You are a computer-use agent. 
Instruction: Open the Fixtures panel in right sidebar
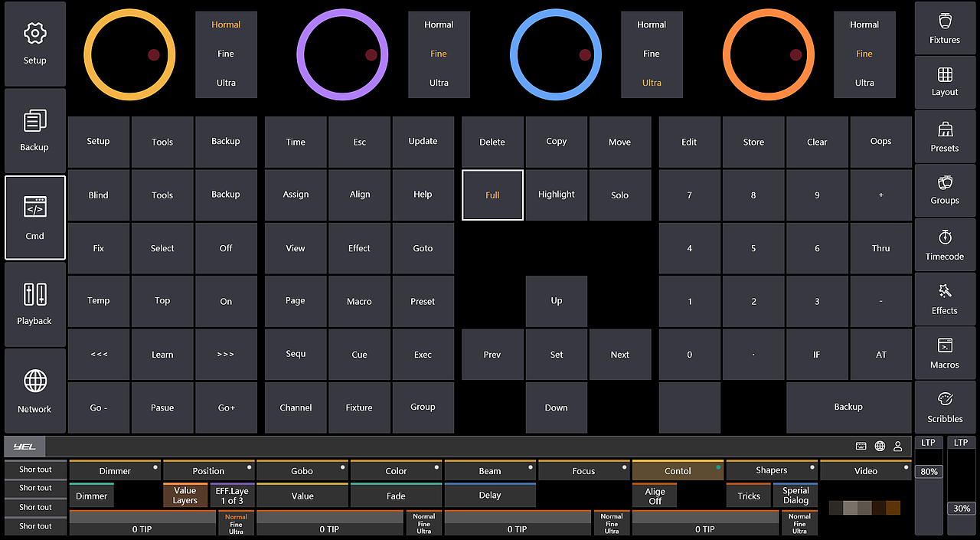pos(945,28)
